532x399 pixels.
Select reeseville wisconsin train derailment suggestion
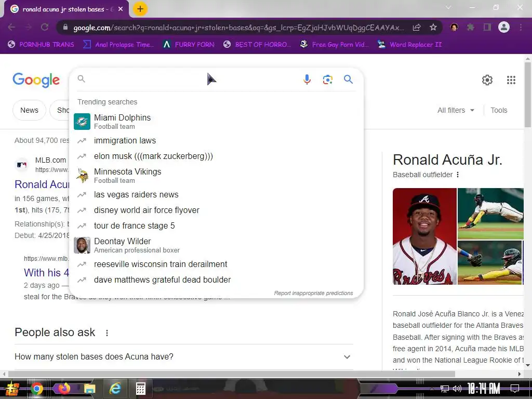pyautogui.click(x=216, y=264)
